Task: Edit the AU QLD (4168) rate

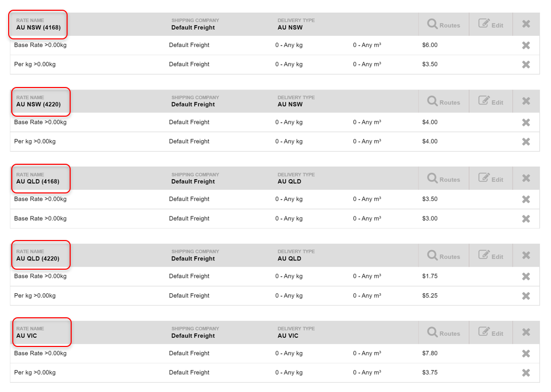Action: (x=491, y=179)
